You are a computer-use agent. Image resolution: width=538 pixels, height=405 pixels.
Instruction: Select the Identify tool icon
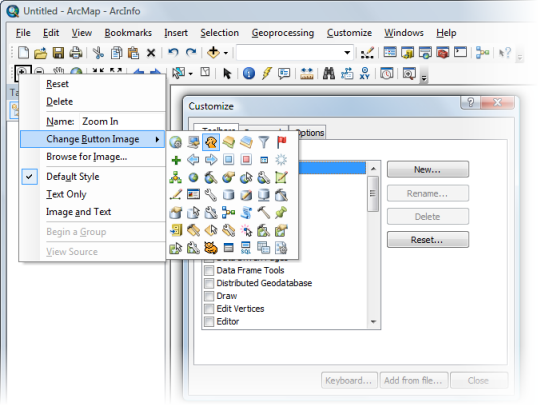pyautogui.click(x=248, y=73)
